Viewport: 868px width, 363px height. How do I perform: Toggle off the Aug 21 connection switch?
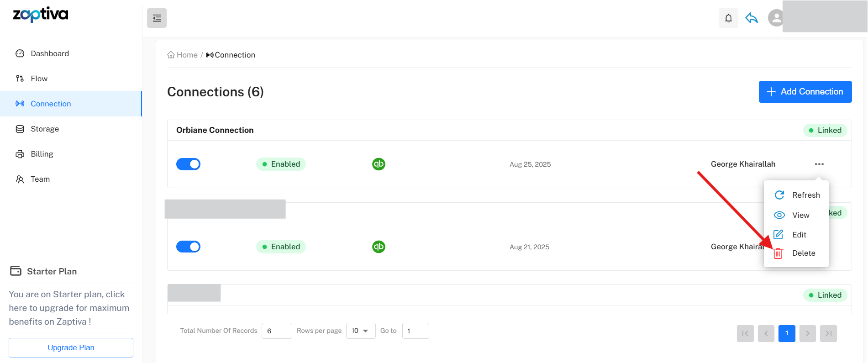188,247
